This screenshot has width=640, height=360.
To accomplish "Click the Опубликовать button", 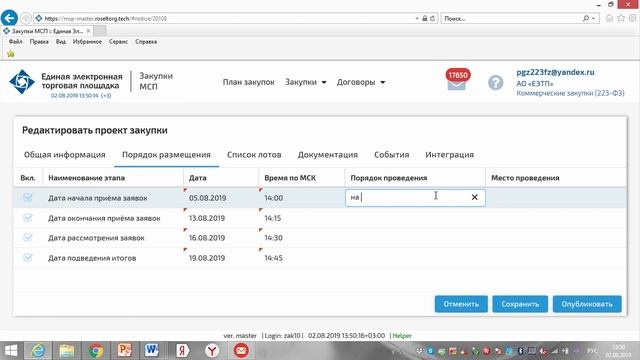I will pos(587,304).
